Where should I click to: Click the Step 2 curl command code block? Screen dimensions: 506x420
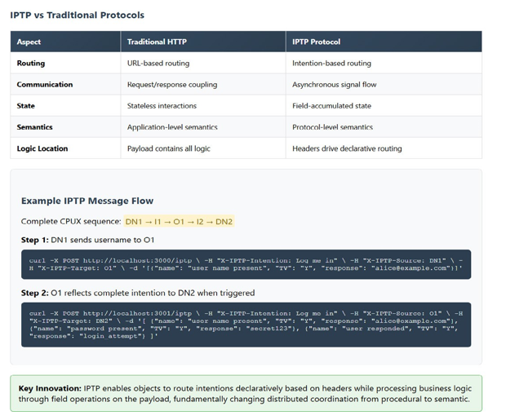[246, 325]
